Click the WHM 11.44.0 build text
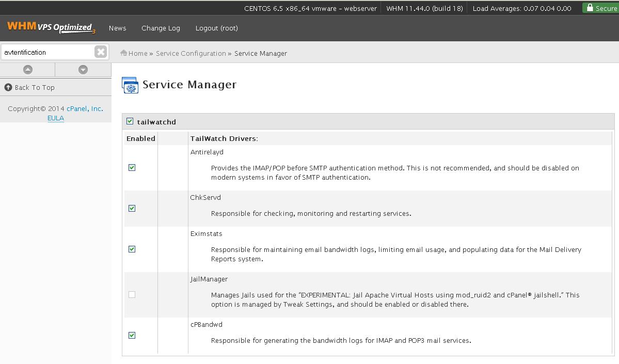Screen dimensions: 619x364 point(424,8)
